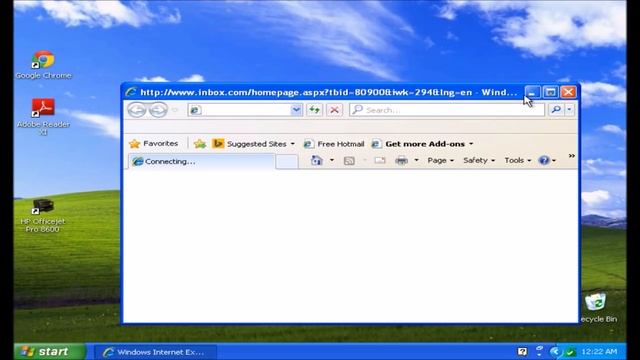This screenshot has height=360, width=640.
Task: Open the search provider dropdown arrow
Action: click(x=569, y=109)
